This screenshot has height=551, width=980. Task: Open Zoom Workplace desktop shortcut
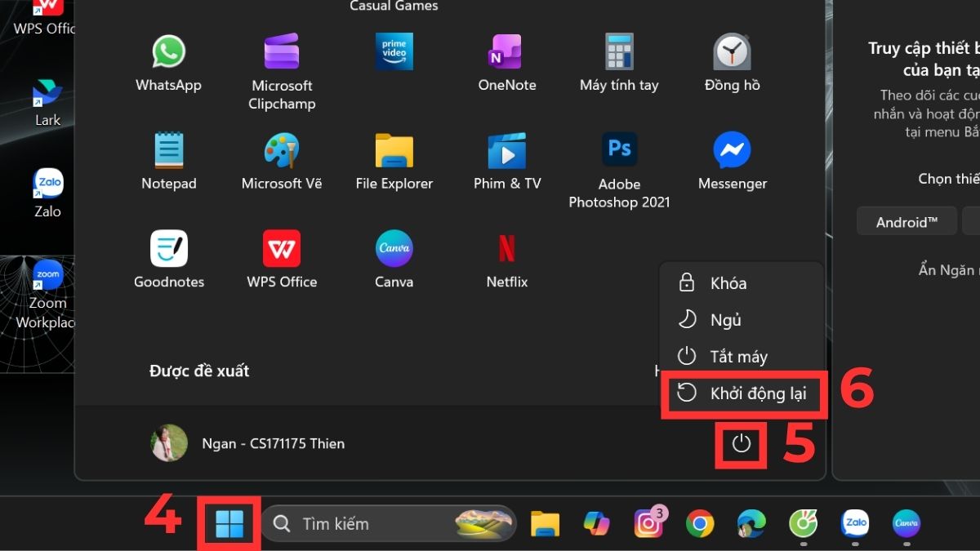[47, 295]
